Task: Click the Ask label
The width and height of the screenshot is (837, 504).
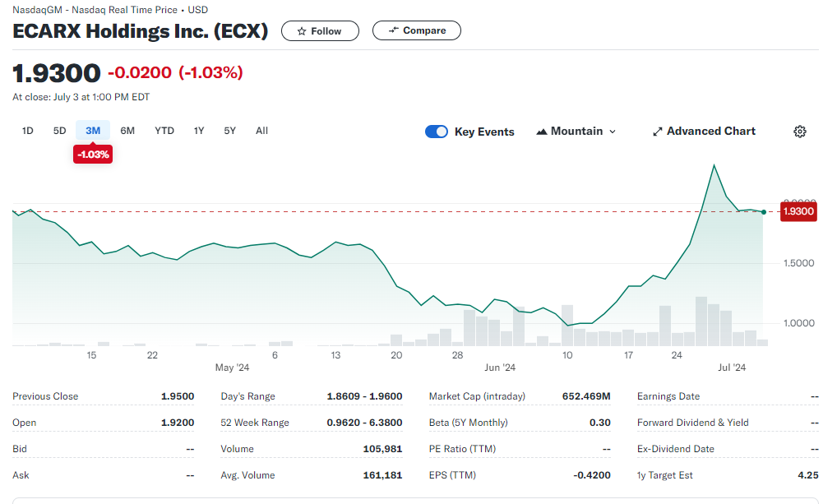Action: [21, 475]
